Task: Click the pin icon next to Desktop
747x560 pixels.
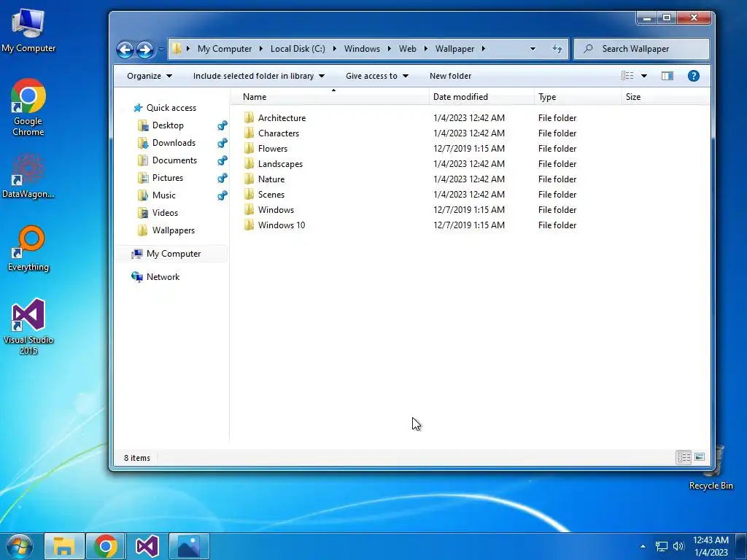Action: coord(222,125)
